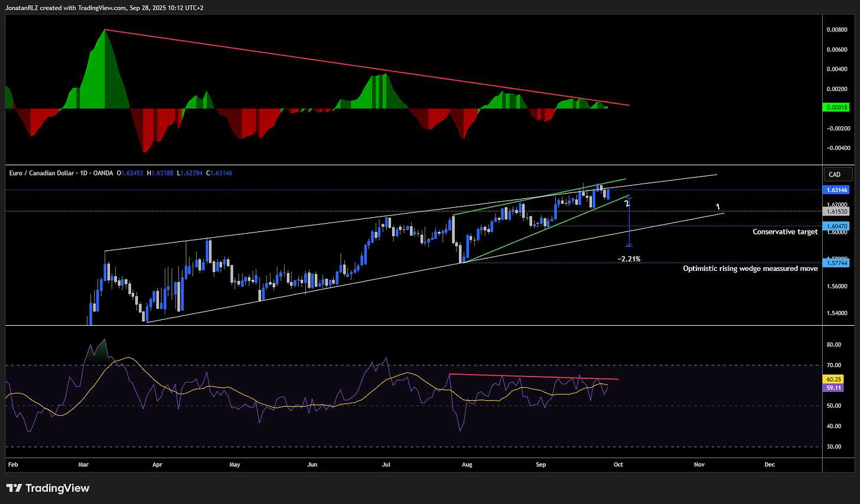Click the wedge label number 2
The height and width of the screenshot is (504, 860).
pos(627,204)
